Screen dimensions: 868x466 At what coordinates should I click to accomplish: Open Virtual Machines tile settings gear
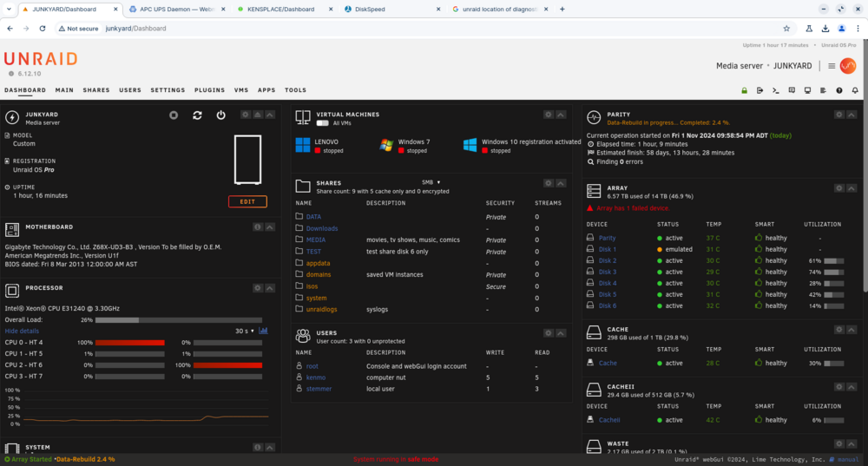[549, 115]
